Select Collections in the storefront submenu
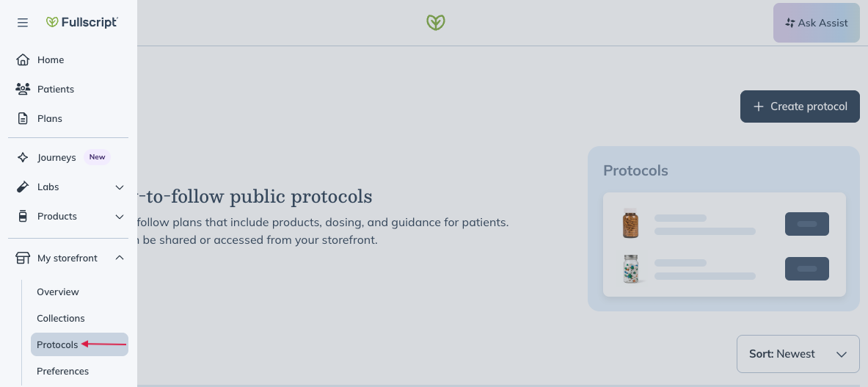 (x=61, y=319)
